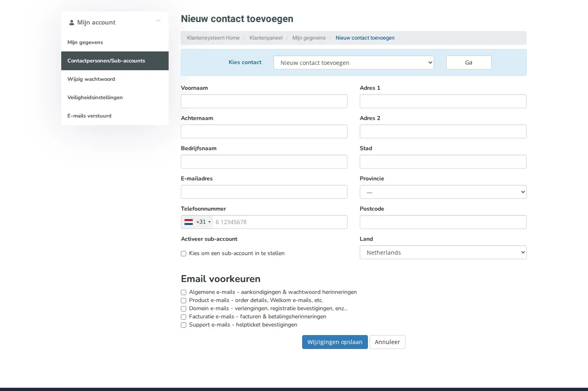588x391 pixels.
Task: Follow Mijn gegevens breadcrumb link
Action: (309, 38)
